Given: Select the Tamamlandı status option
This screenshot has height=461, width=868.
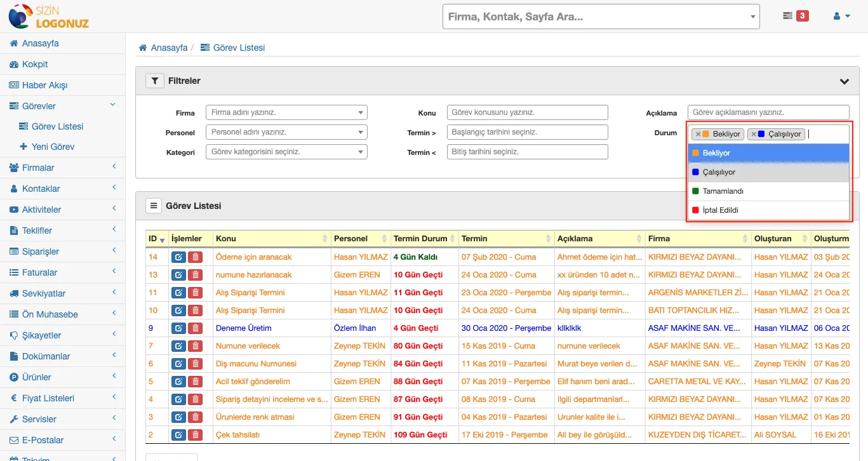Looking at the screenshot, I should click(x=768, y=191).
